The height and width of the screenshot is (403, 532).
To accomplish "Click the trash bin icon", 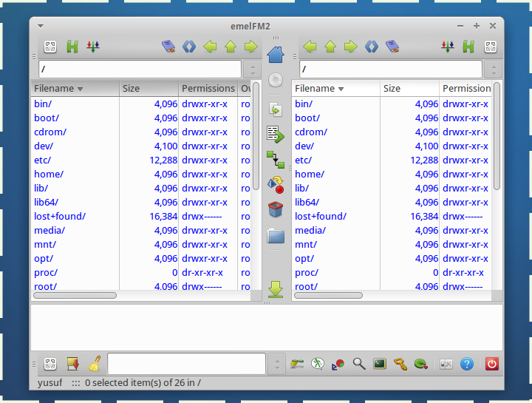I will click(x=276, y=209).
